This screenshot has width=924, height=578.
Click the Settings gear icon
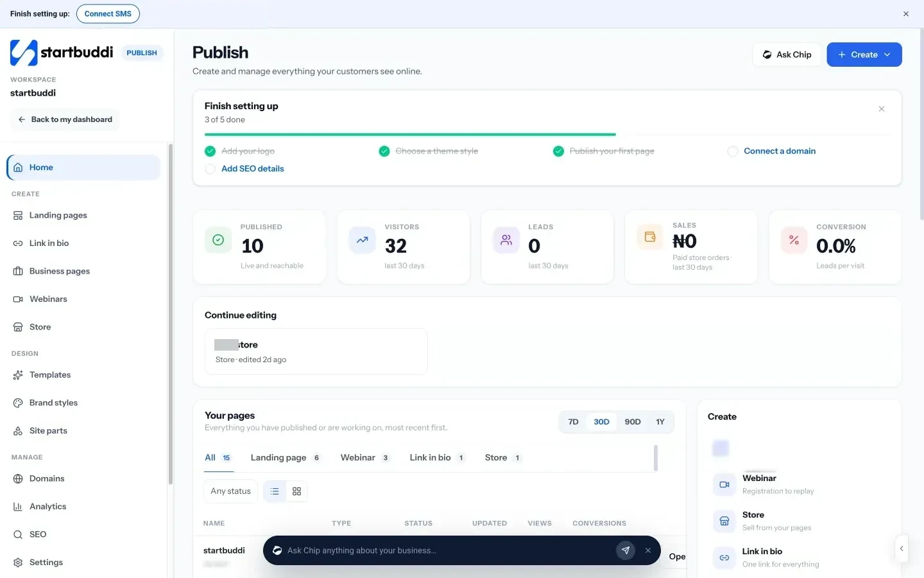[x=18, y=563]
